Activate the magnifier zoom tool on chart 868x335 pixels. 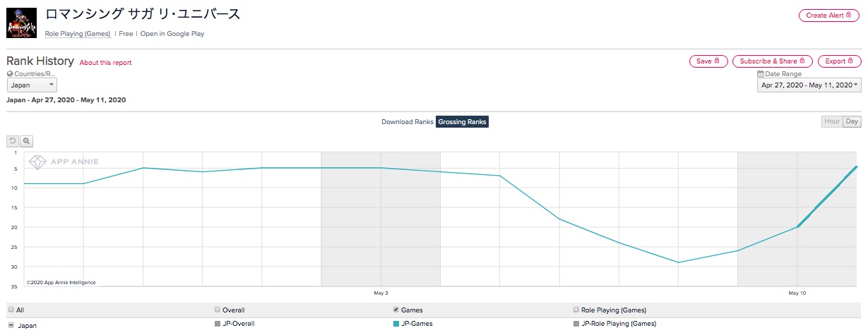click(x=26, y=141)
